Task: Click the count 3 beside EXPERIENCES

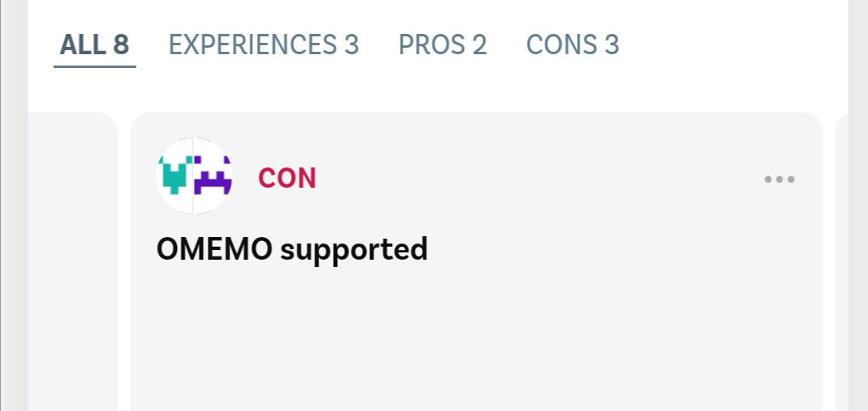Action: pos(351,44)
